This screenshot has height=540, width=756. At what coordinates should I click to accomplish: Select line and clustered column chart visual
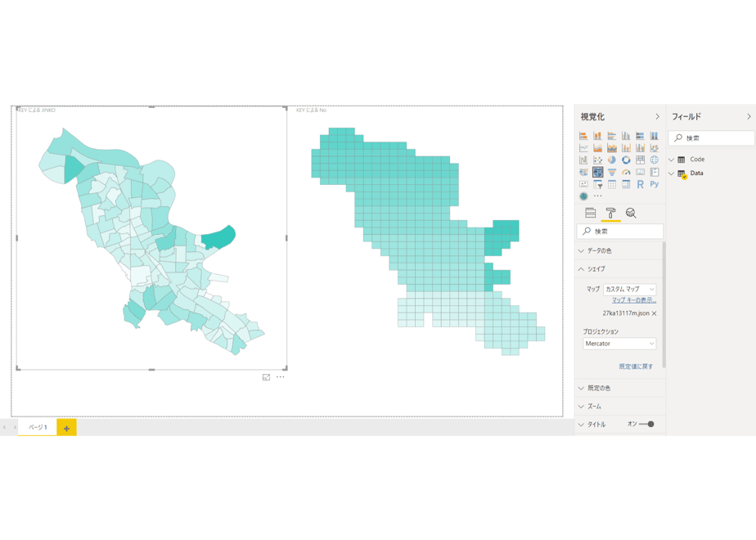click(640, 147)
